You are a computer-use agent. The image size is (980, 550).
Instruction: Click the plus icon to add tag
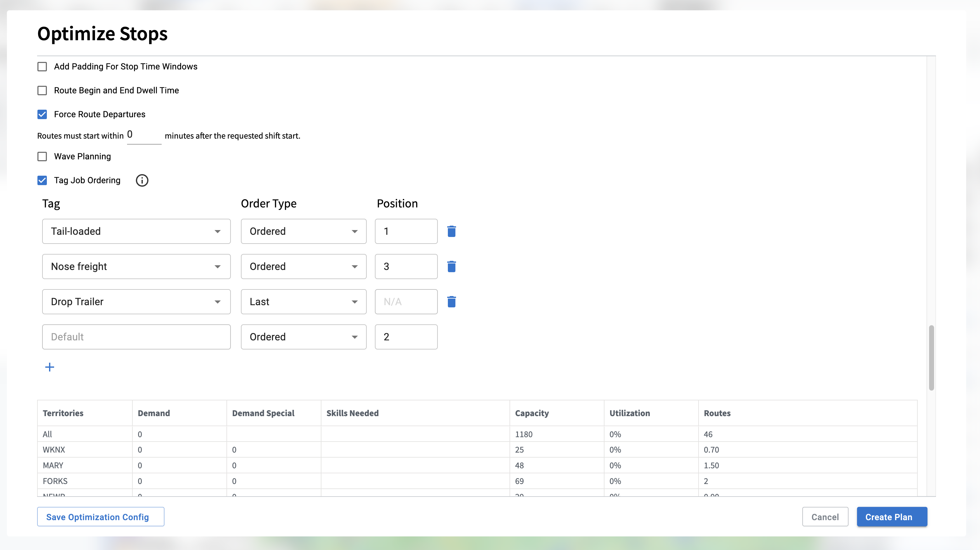point(49,367)
